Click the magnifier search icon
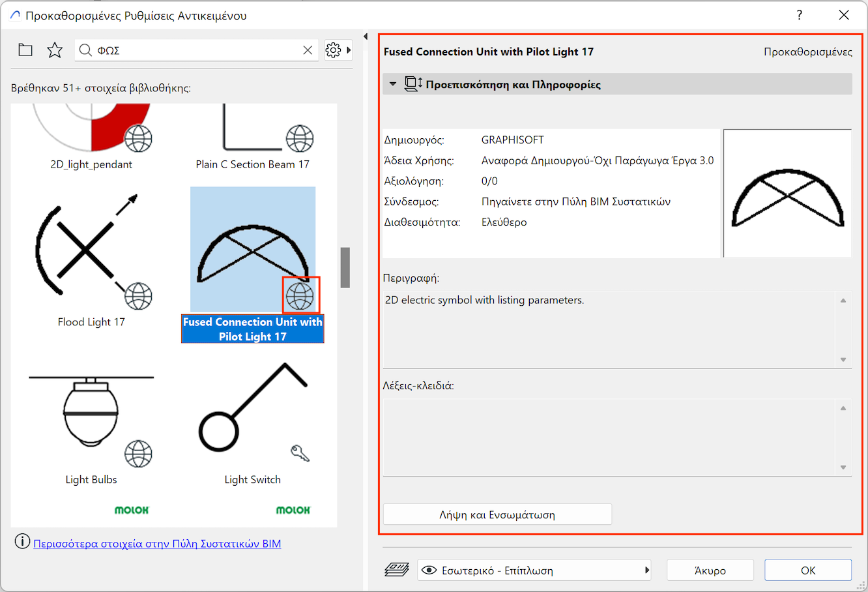The height and width of the screenshot is (592, 868). click(x=85, y=50)
